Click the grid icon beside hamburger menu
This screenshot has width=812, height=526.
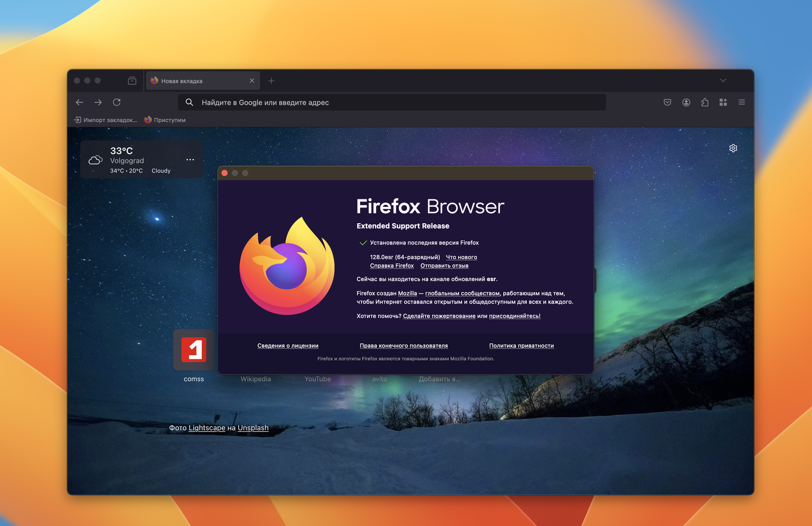723,102
